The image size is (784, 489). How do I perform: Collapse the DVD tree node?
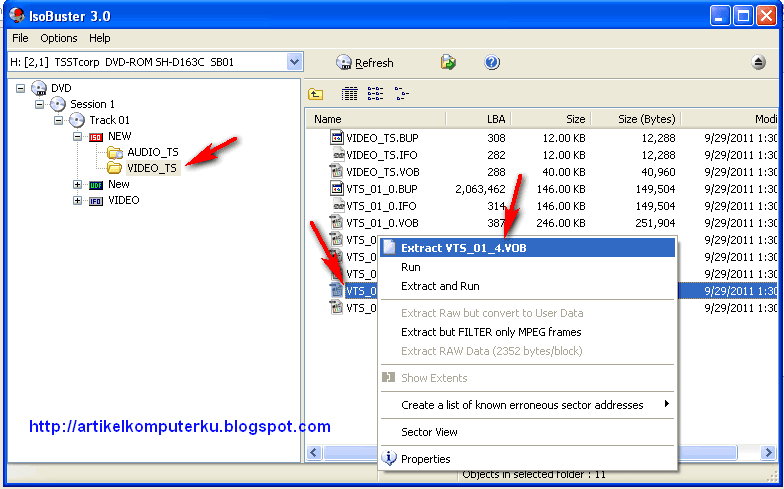[20, 88]
